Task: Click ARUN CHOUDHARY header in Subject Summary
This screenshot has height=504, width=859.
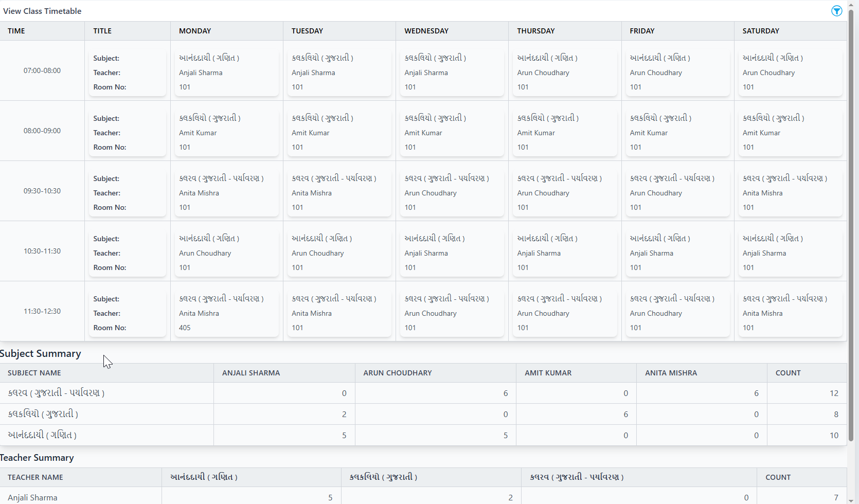Action: pyautogui.click(x=397, y=373)
